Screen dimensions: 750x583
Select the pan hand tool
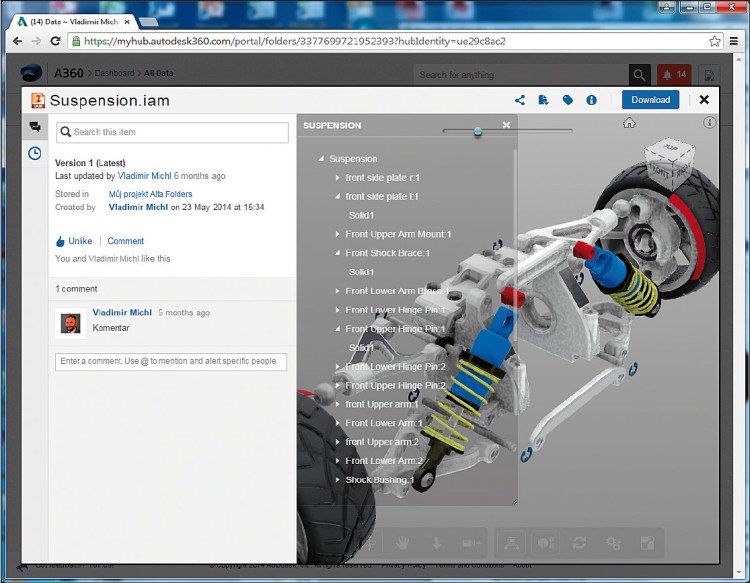[403, 542]
